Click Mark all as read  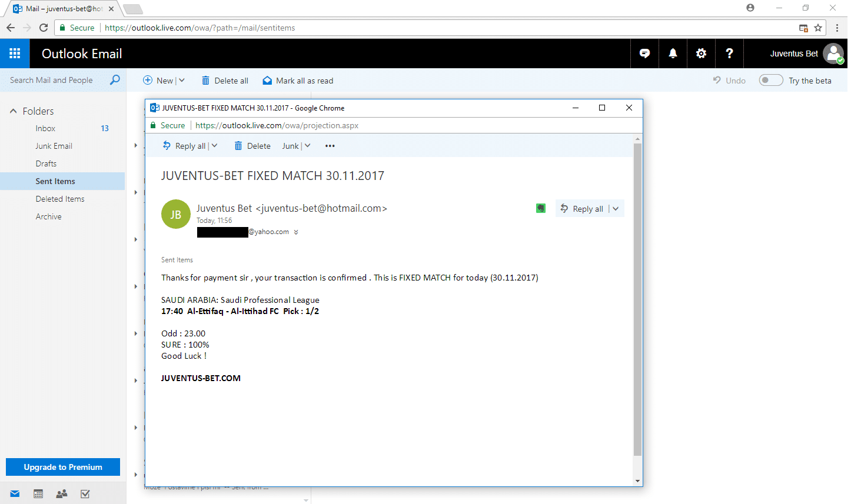[x=298, y=81]
